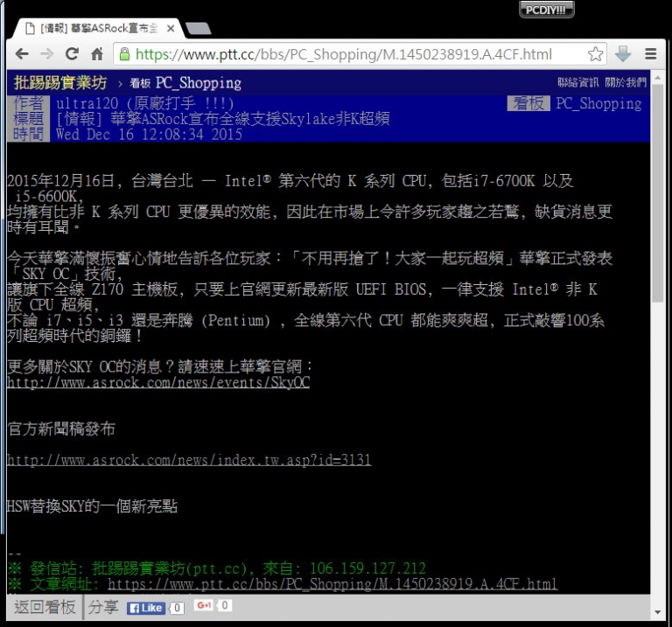Click IP address 106.159.127.212 text

pos(367,568)
